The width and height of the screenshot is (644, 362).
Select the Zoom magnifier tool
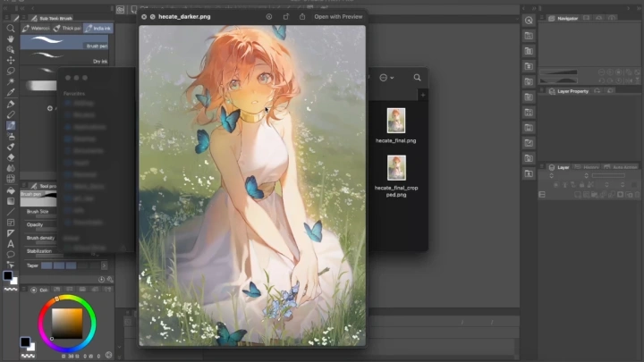click(x=11, y=28)
